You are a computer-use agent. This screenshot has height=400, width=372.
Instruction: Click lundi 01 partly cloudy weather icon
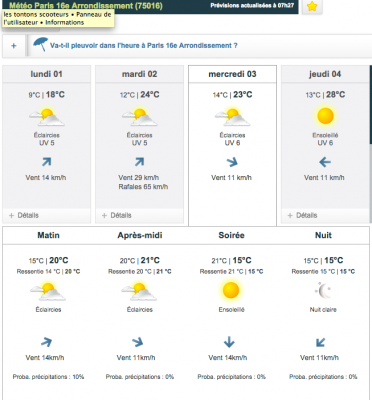point(47,117)
